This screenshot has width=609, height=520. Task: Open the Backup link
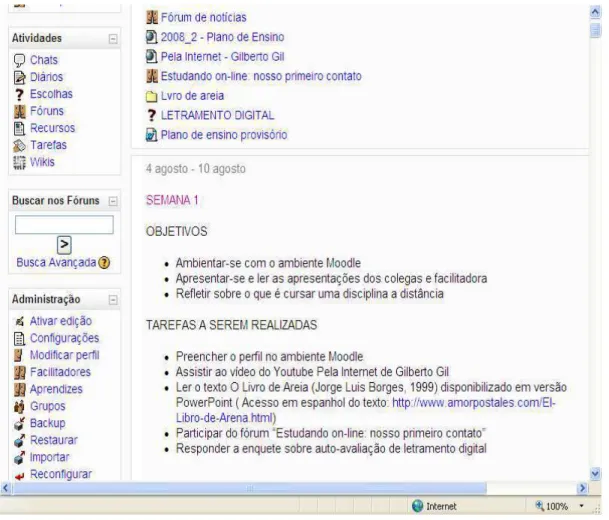(x=48, y=423)
